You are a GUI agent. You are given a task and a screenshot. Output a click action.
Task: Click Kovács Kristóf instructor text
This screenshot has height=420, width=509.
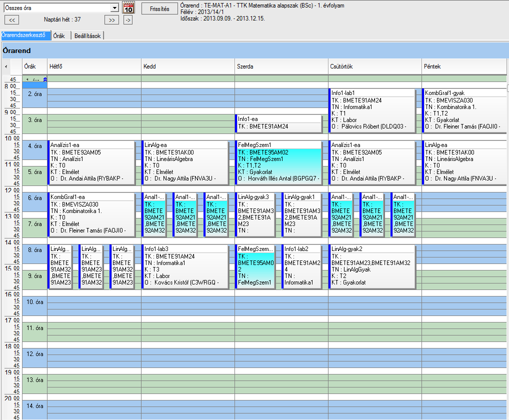(x=171, y=282)
